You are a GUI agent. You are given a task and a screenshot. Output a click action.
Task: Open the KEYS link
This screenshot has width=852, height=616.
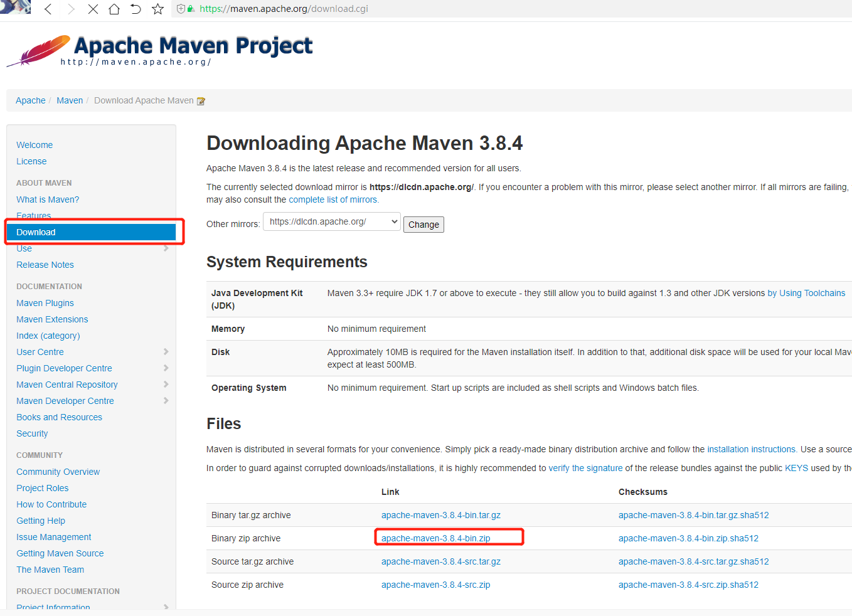pyautogui.click(x=796, y=468)
